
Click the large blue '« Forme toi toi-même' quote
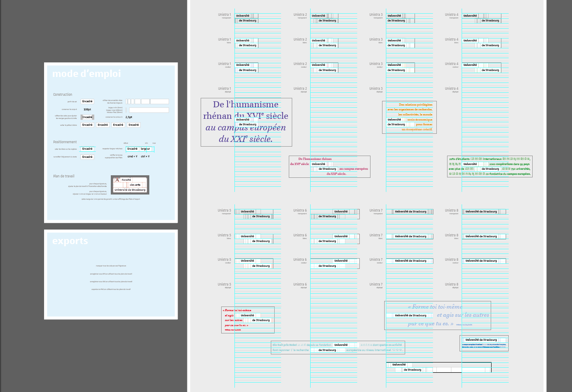coord(438,315)
